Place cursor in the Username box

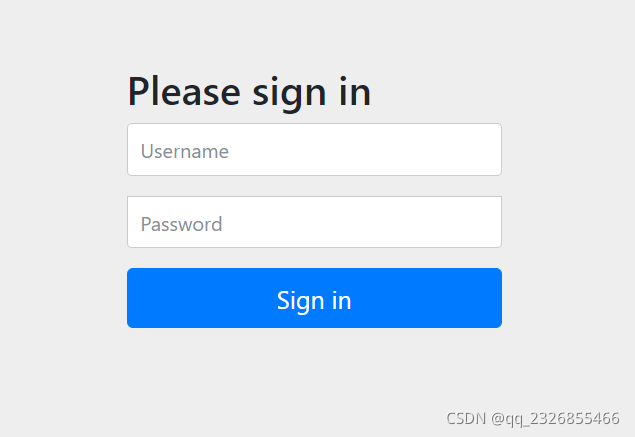(x=314, y=149)
